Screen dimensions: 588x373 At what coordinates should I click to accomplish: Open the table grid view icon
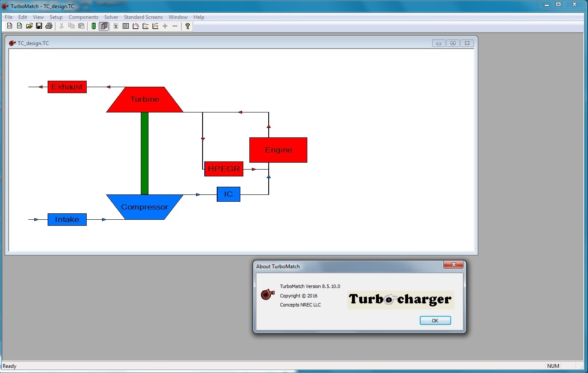[x=126, y=26]
